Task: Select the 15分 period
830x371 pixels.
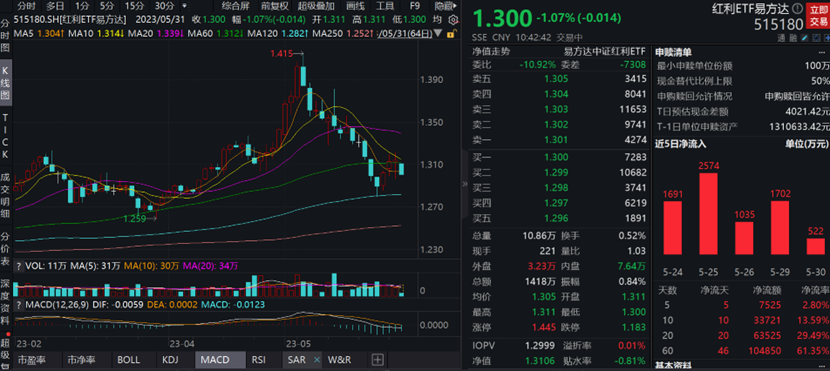Action: point(134,6)
